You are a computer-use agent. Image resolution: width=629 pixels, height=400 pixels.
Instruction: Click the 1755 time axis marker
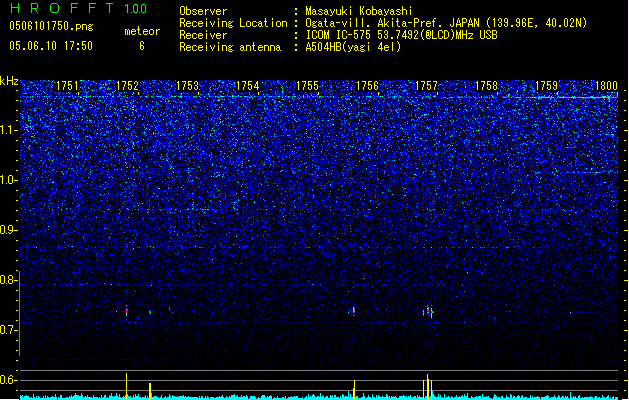307,86
